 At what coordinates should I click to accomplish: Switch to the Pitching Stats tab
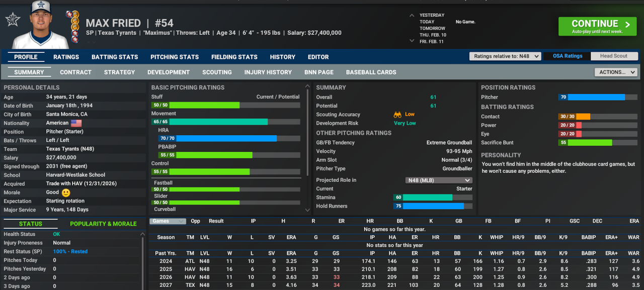(175, 57)
